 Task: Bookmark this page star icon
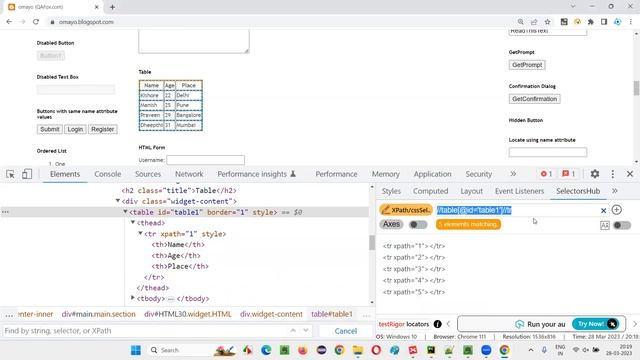tap(547, 22)
